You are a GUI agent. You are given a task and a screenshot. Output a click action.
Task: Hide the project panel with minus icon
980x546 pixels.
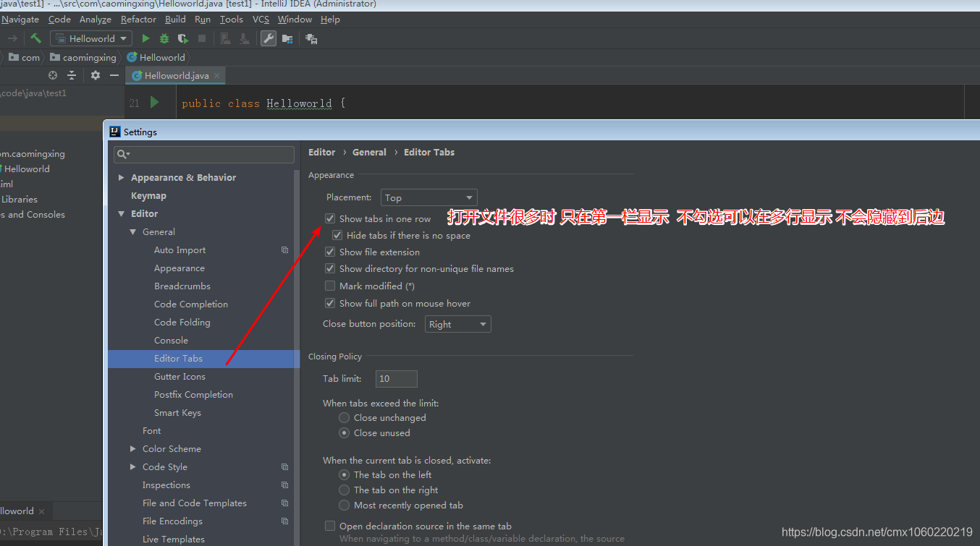coord(114,75)
